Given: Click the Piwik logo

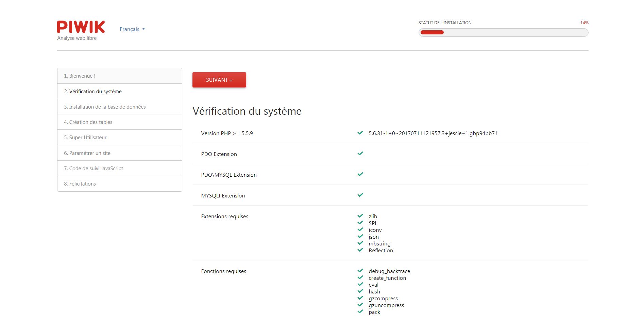Looking at the screenshot, I should click(81, 27).
